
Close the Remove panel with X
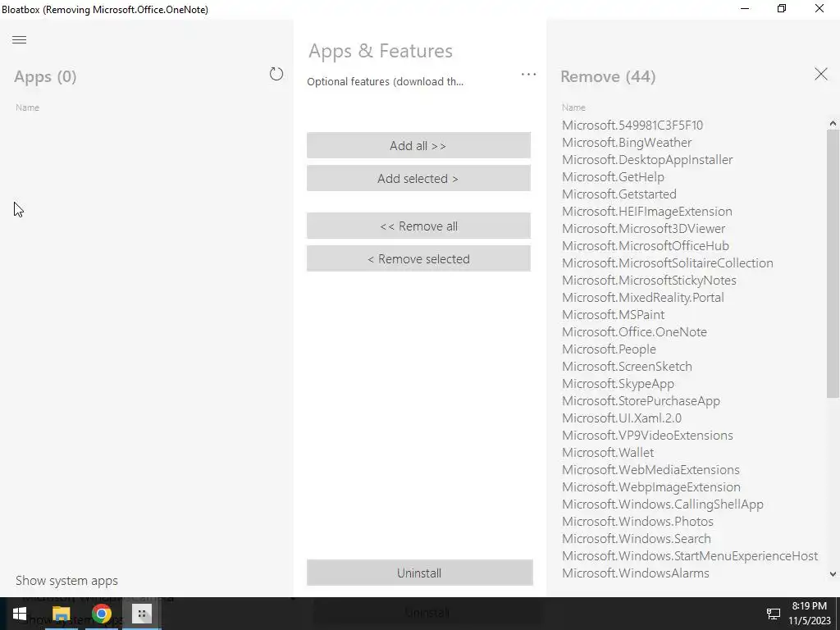point(820,74)
